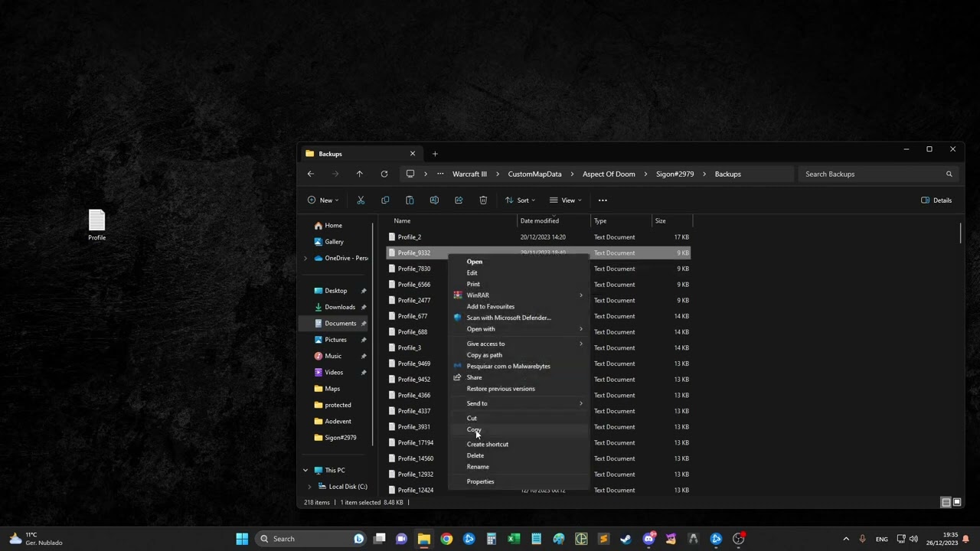The width and height of the screenshot is (980, 551).
Task: Click the Cut scissors icon in toolbar
Action: [x=361, y=201]
